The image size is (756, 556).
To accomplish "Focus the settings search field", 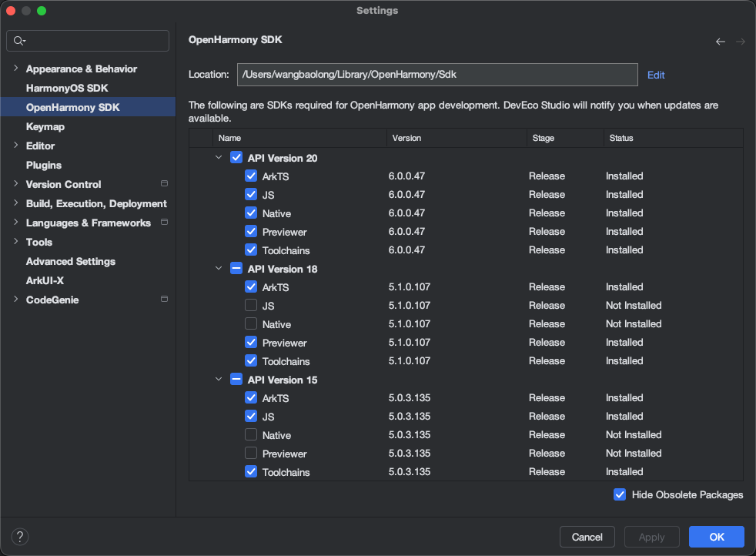I will coord(88,41).
